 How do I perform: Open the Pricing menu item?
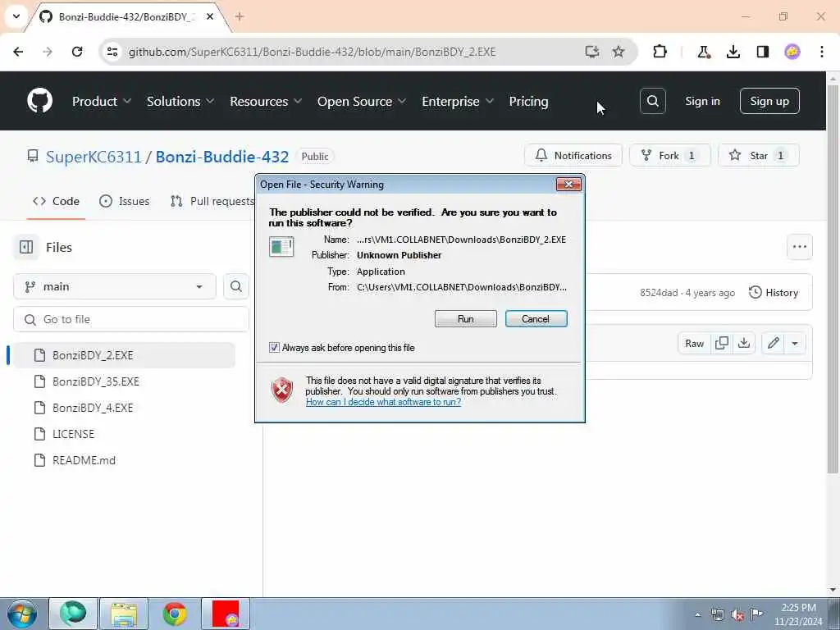point(528,101)
